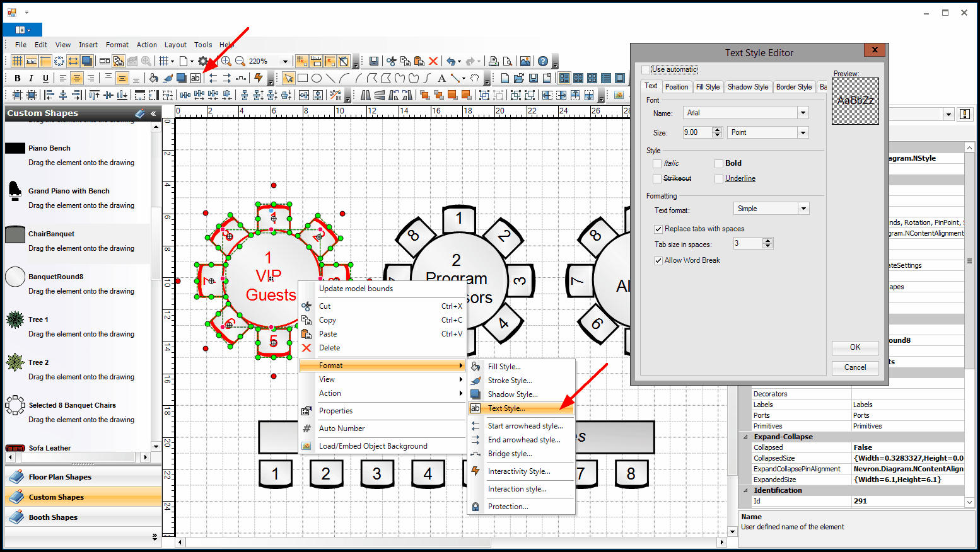Click the Zoom In magnifier icon
The width and height of the screenshot is (980, 552).
(226, 61)
